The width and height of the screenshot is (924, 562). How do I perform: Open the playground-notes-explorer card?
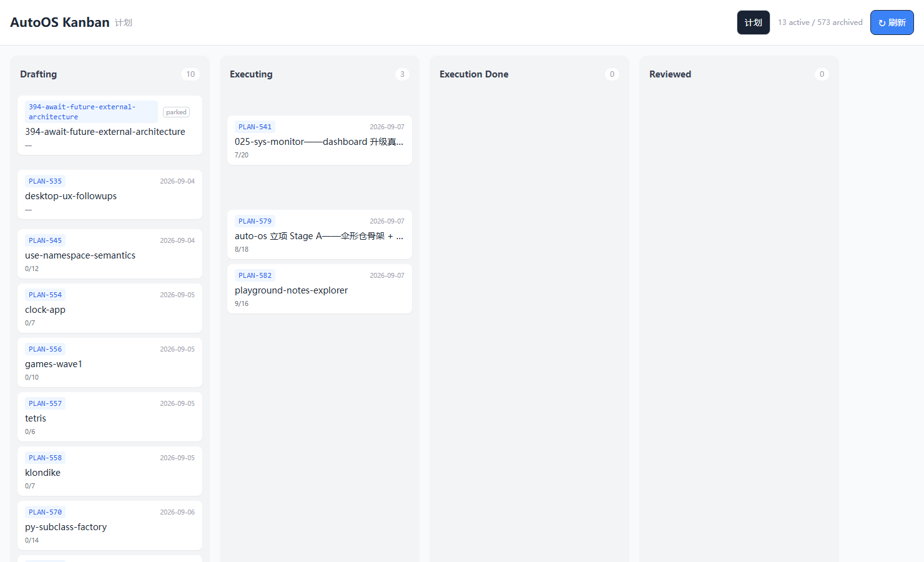pyautogui.click(x=320, y=288)
